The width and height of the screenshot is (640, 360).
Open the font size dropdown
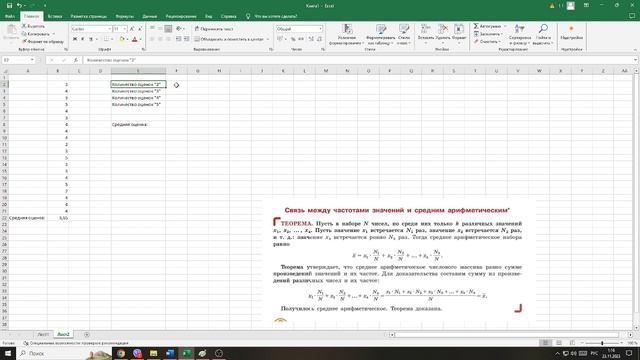[x=125, y=29]
